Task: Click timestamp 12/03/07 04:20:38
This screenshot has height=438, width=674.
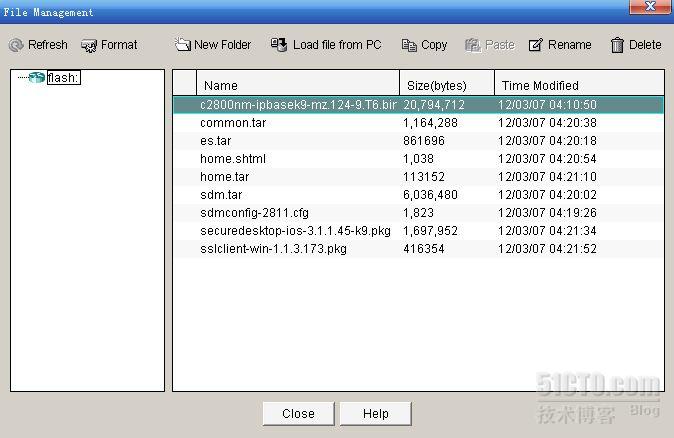Action: click(547, 123)
